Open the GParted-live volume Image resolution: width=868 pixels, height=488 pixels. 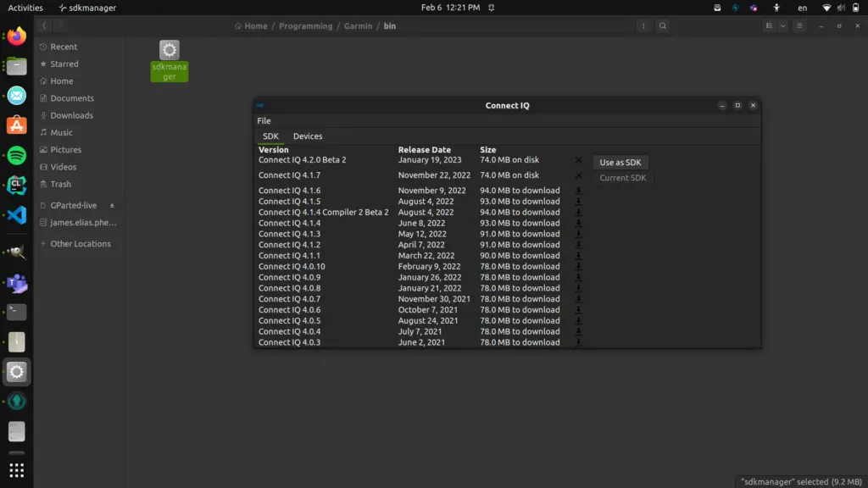73,205
